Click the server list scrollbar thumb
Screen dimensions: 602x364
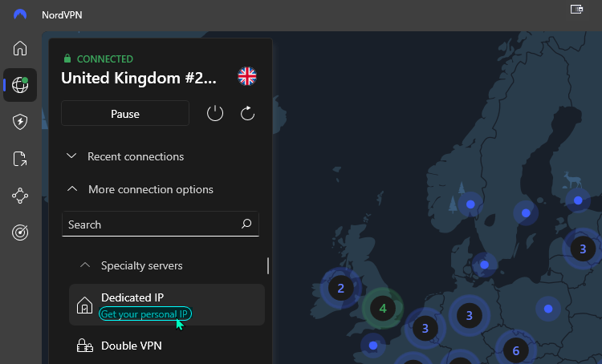(268, 266)
